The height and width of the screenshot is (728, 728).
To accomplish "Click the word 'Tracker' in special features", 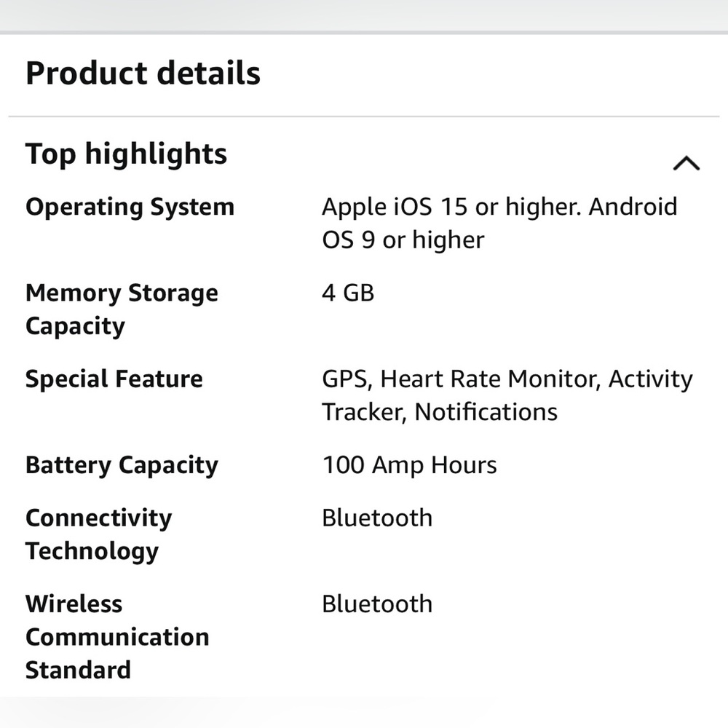I will tap(363, 412).
